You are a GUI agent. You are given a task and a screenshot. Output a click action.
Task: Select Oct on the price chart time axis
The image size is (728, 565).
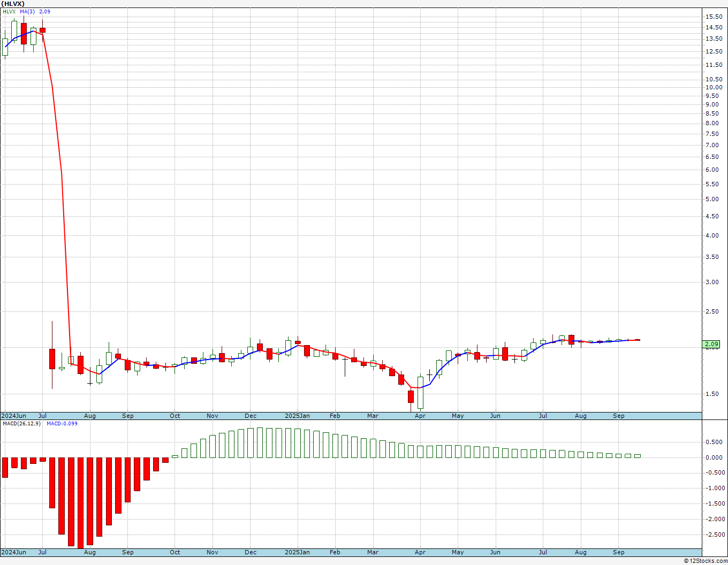(x=175, y=416)
